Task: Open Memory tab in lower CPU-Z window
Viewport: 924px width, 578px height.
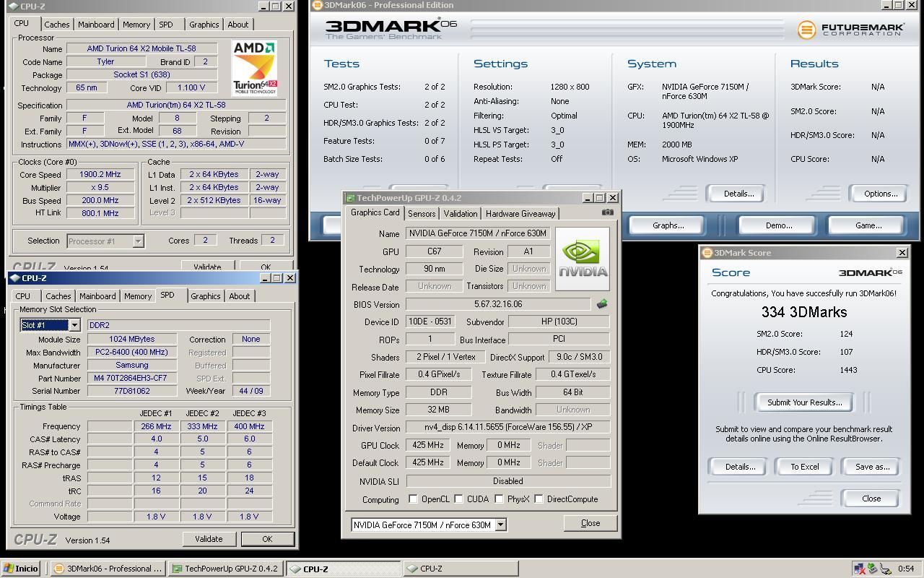Action: click(138, 296)
